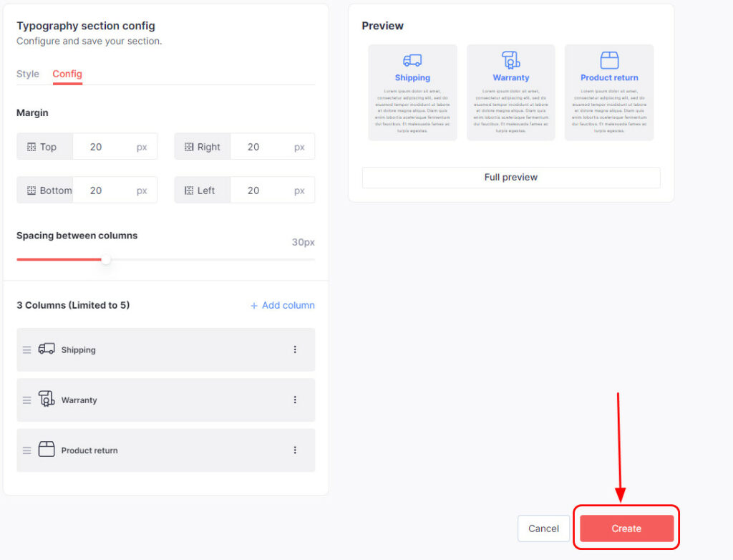
Task: Click the Product return heading in preview
Action: [609, 77]
